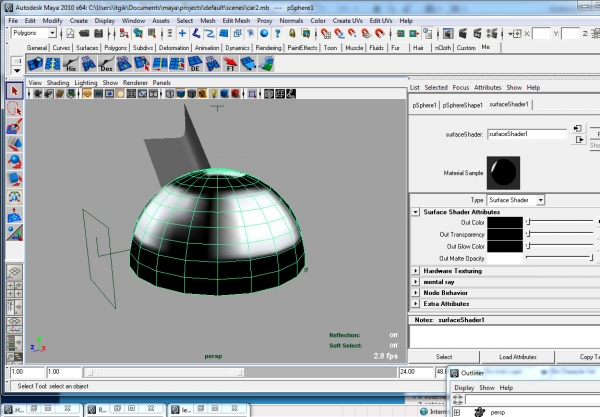Toggle isolate select in viewport toolbar
This screenshot has height=417, width=600.
click(252, 94)
